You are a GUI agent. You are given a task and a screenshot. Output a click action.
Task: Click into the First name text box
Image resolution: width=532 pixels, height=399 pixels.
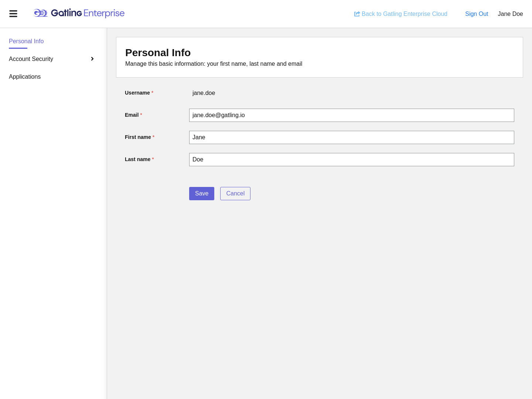[x=351, y=137]
